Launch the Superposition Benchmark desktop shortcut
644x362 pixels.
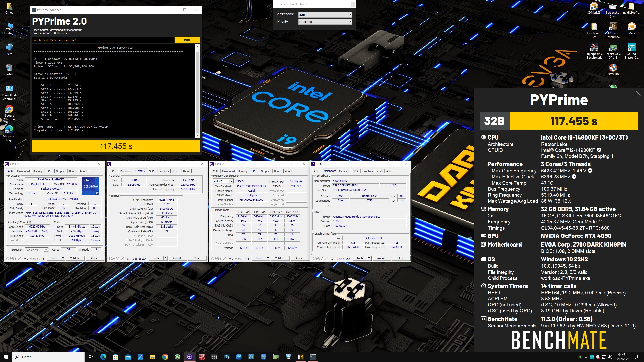tap(594, 51)
